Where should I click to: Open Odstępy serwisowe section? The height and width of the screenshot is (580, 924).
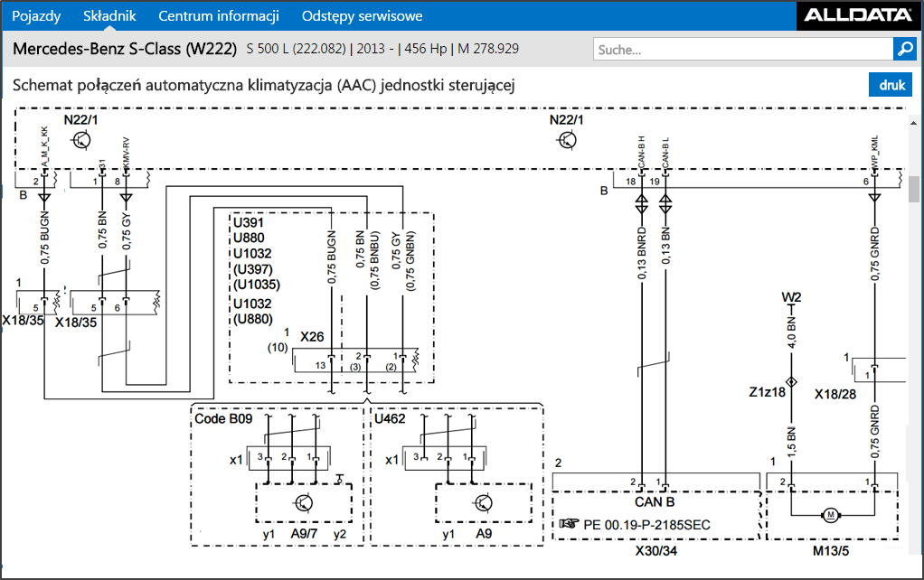point(362,16)
